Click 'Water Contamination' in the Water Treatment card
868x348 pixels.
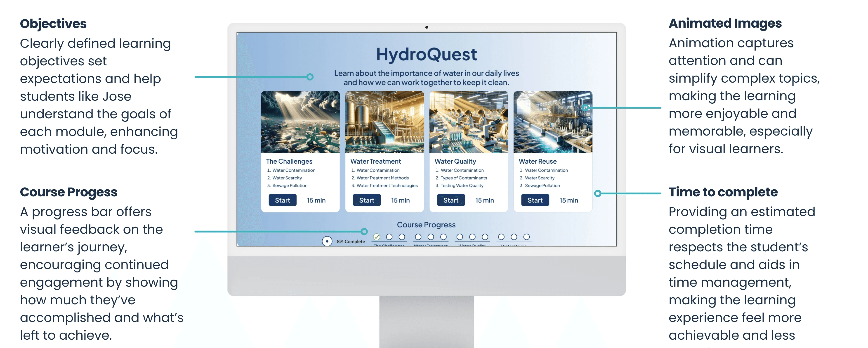click(x=378, y=170)
